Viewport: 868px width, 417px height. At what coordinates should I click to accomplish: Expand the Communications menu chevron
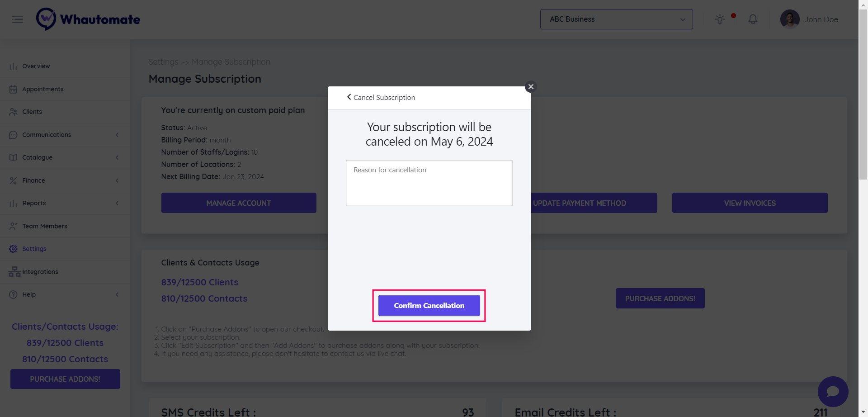(x=117, y=135)
